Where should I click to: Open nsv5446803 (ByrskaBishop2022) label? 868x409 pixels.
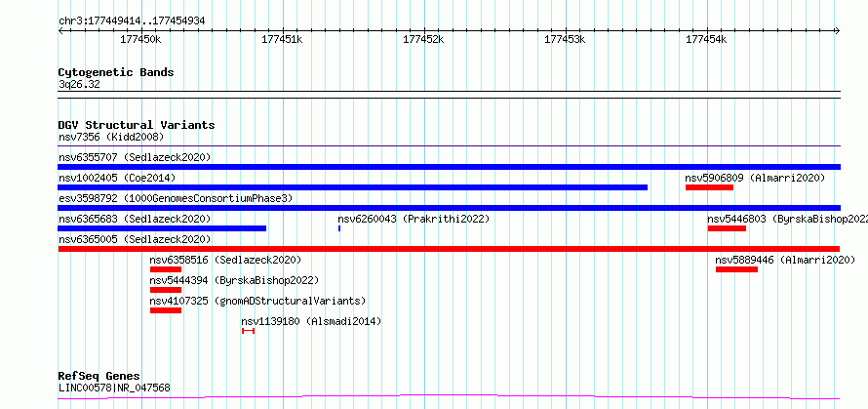788,219
